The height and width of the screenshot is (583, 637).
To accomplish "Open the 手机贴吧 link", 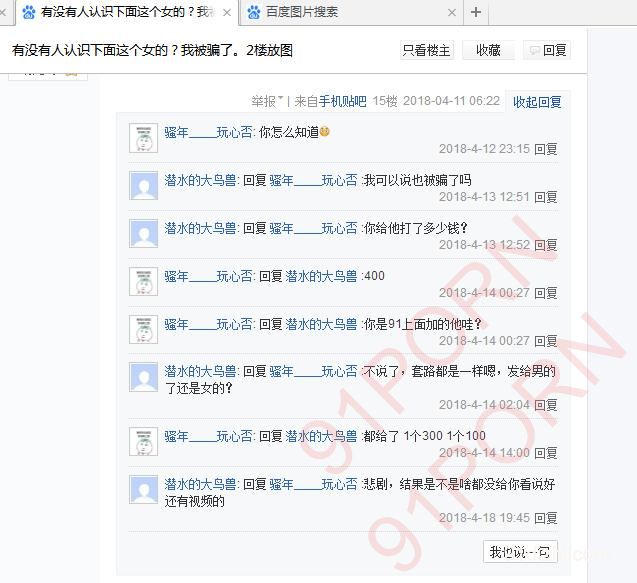I will pos(342,101).
